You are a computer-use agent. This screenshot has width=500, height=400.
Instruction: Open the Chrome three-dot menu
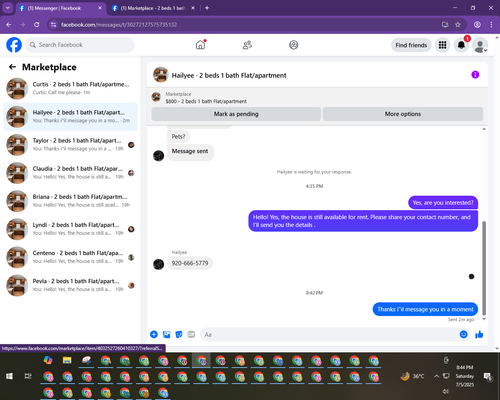pos(491,25)
